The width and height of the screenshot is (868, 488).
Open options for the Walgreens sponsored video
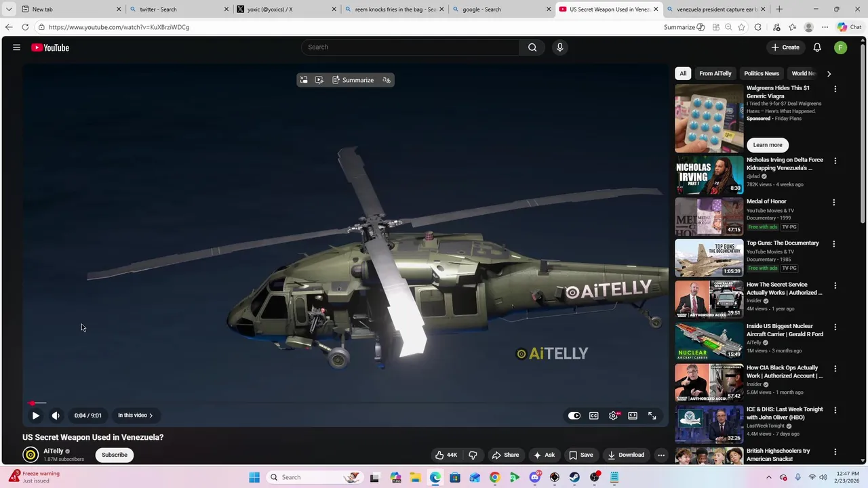click(x=835, y=89)
